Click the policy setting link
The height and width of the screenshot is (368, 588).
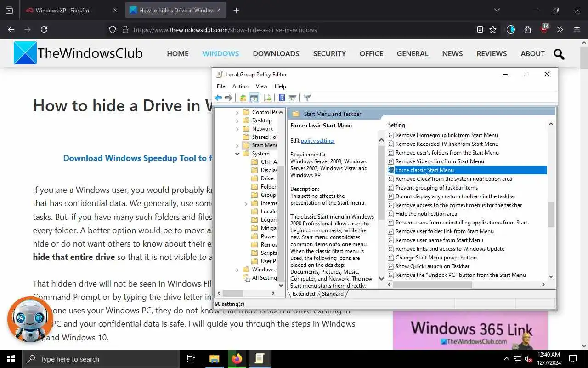[x=317, y=141]
